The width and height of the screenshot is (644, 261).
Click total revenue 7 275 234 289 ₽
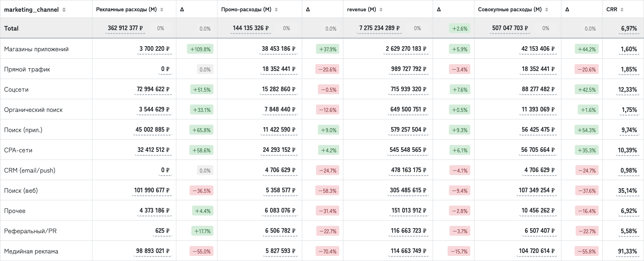click(379, 28)
